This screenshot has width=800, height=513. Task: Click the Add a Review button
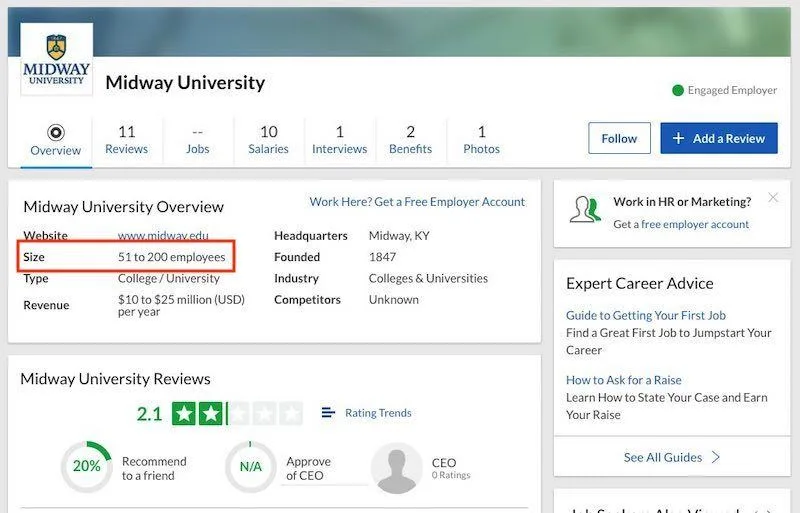point(719,138)
